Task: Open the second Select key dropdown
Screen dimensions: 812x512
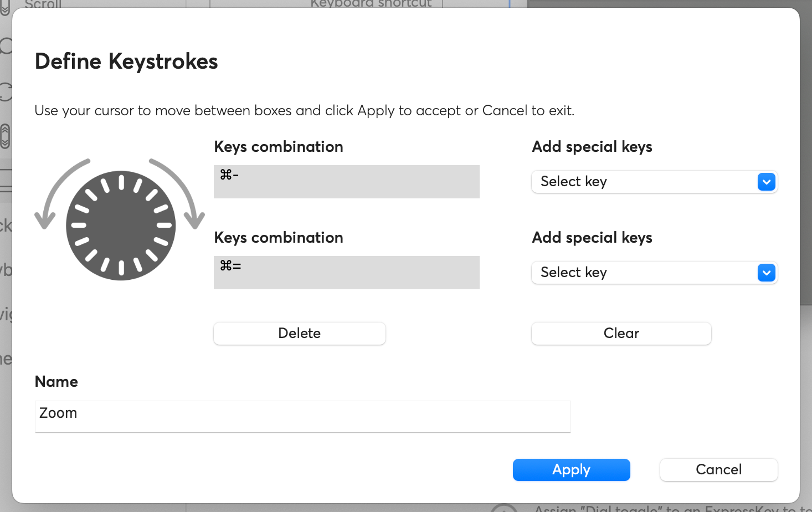Action: (655, 273)
